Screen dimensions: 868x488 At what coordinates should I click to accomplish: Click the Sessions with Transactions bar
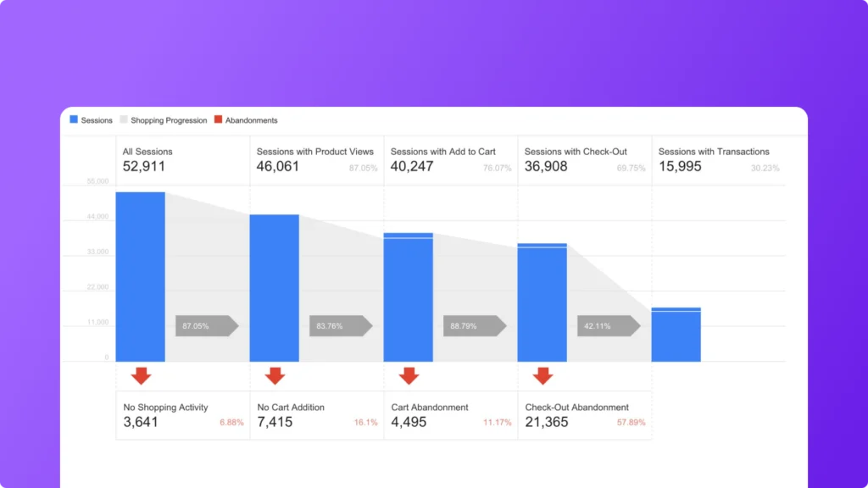676,335
